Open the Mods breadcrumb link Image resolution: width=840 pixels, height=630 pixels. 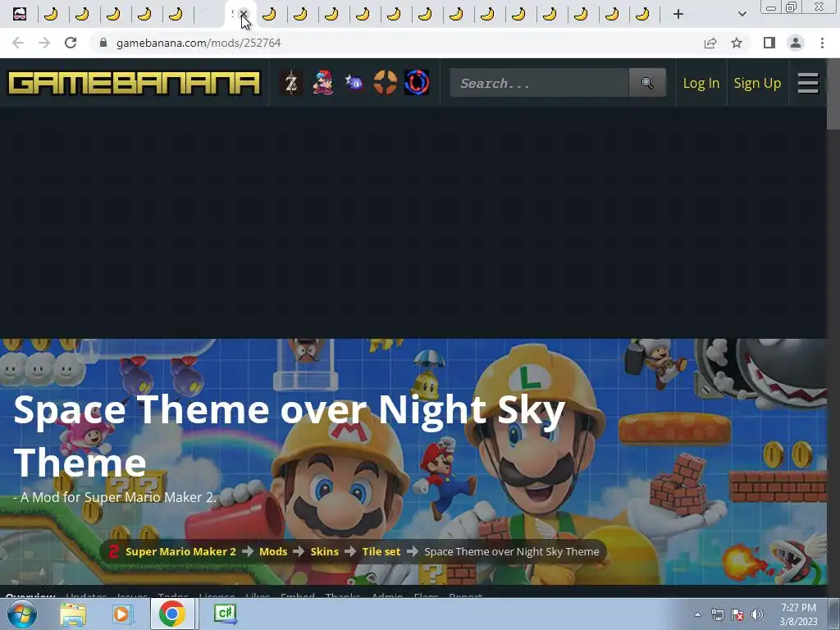click(273, 552)
